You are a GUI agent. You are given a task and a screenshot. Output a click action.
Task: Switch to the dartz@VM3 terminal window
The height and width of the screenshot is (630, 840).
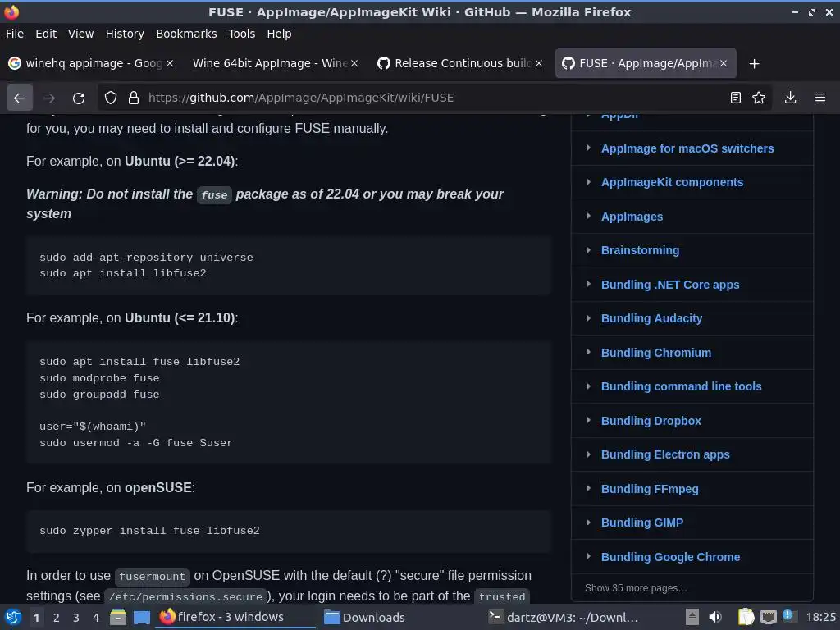coord(563,617)
